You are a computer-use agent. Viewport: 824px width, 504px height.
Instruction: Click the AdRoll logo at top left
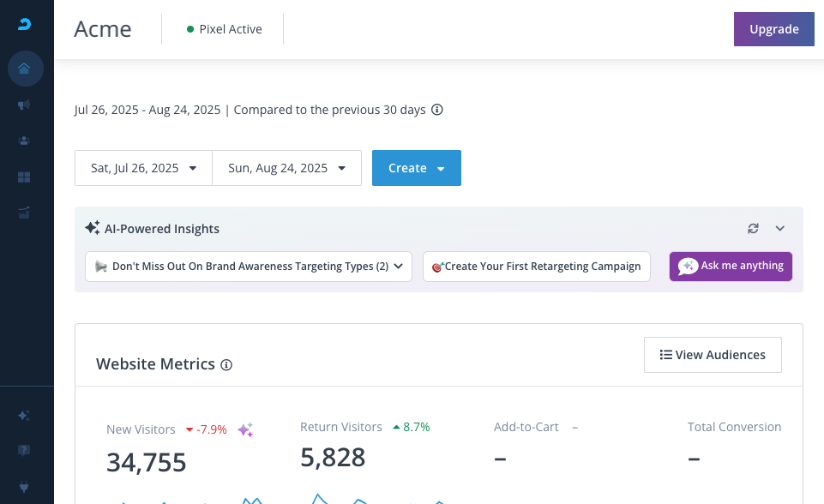tap(25, 25)
